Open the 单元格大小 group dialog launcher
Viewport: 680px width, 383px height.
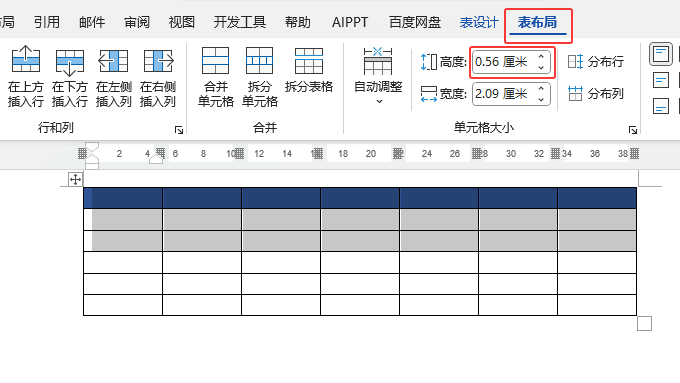click(x=633, y=130)
